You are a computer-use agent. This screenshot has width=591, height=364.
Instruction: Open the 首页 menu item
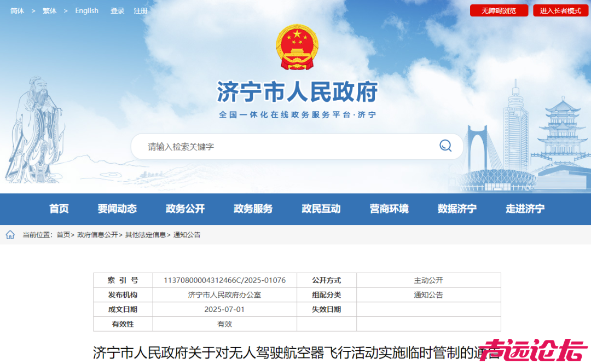pos(59,209)
